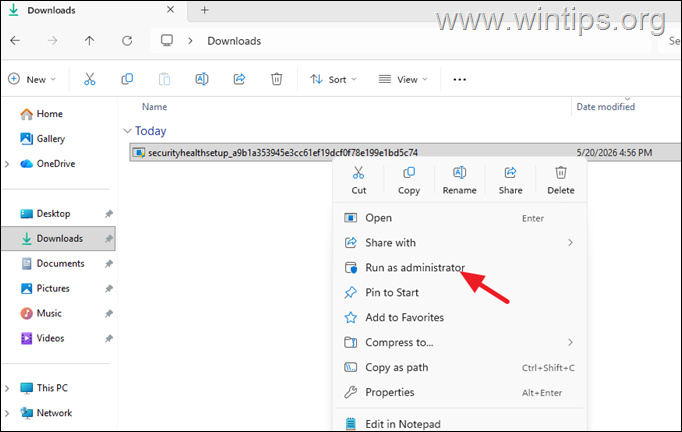Sort by Date modified column header
This screenshot has height=432, width=682.
[x=605, y=107]
